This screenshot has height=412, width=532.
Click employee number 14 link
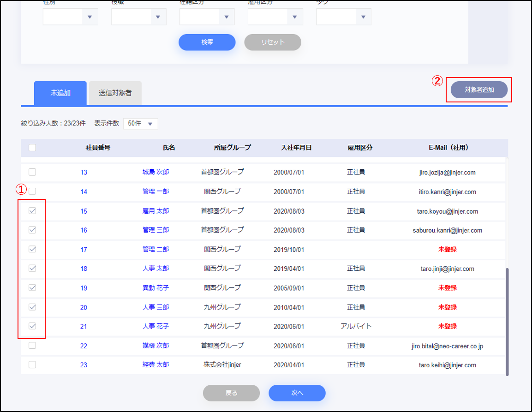pos(84,192)
